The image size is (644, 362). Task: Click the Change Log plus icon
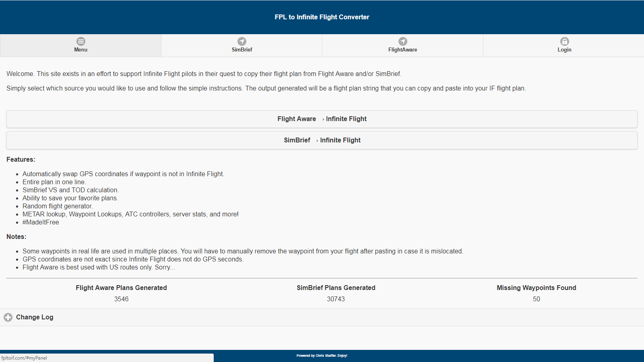coord(8,317)
